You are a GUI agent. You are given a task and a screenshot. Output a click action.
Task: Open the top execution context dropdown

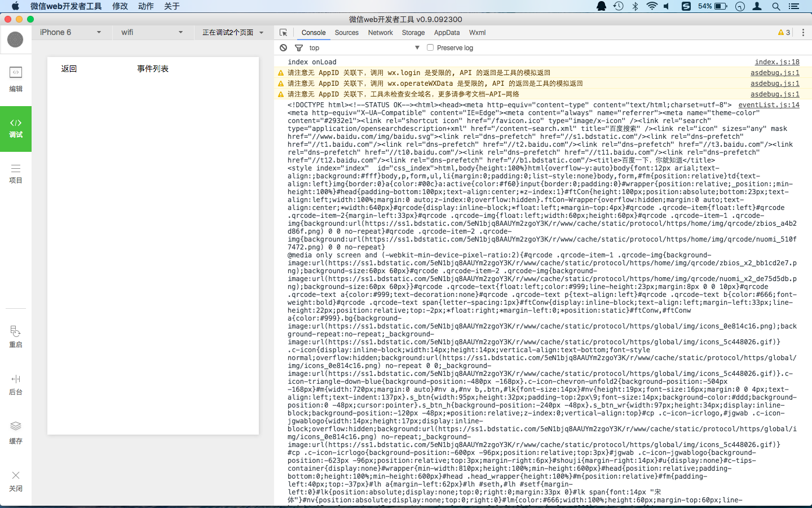364,48
